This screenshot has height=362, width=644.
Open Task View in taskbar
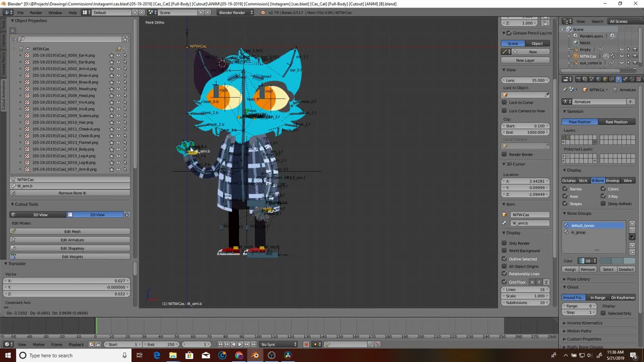139,355
